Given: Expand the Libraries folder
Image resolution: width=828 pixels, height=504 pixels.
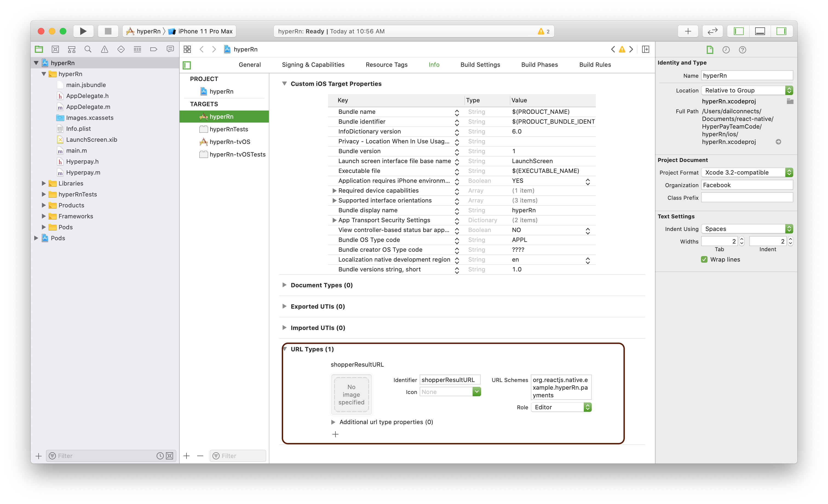Looking at the screenshot, I should pyautogui.click(x=44, y=183).
